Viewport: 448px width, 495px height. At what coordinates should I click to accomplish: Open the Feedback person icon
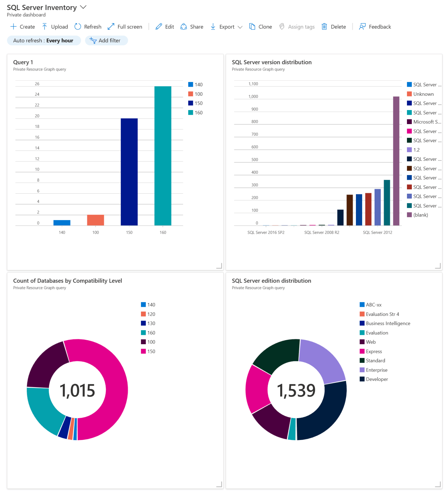pos(362,27)
